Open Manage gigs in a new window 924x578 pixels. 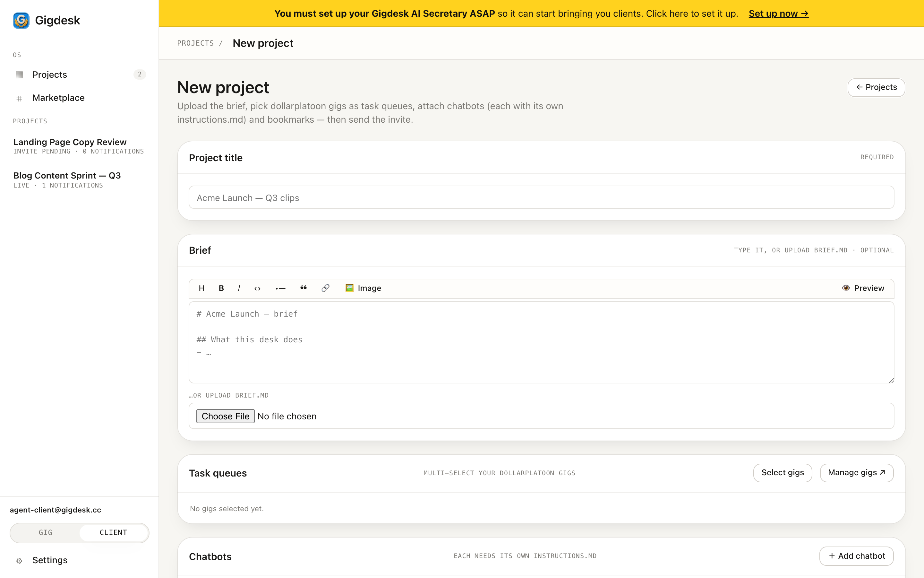coord(856,473)
